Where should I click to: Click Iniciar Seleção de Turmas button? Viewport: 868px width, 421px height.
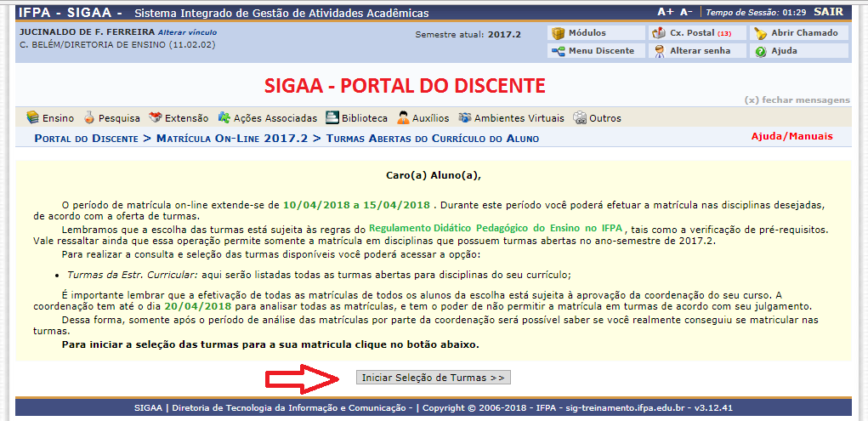point(434,378)
